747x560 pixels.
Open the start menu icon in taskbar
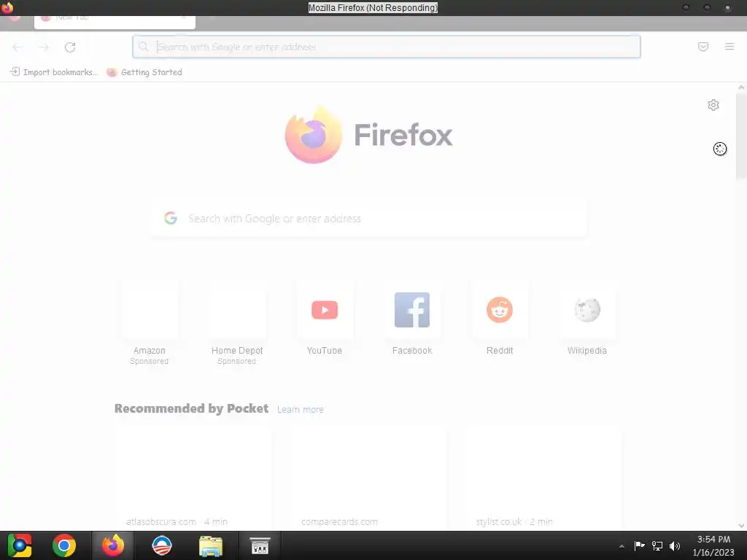[x=20, y=545]
